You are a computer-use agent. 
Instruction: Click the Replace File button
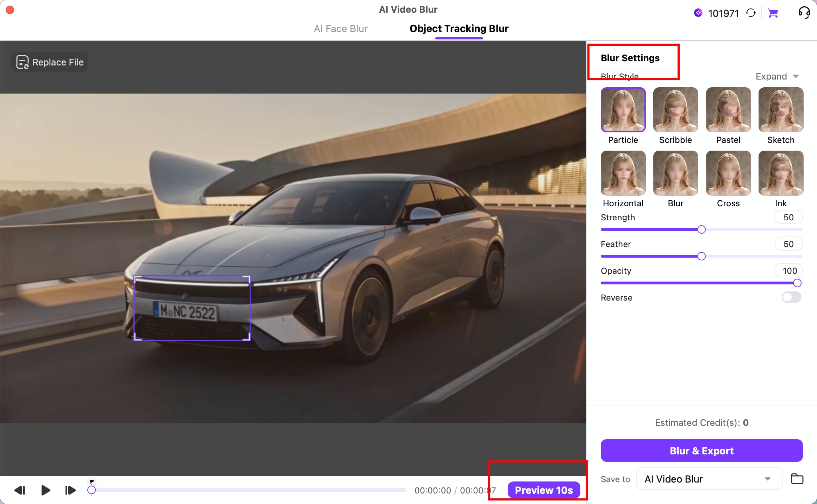point(50,62)
